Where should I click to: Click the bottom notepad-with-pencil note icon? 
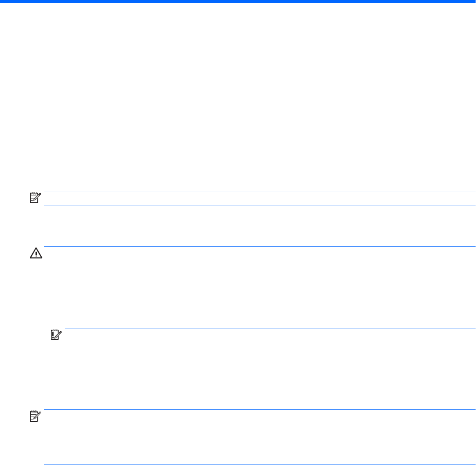(35, 416)
